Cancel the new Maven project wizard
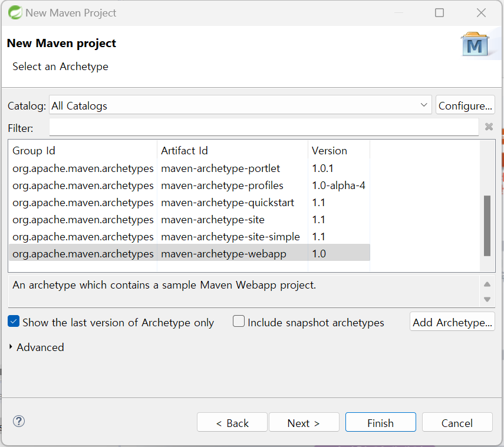504x447 pixels. coord(457,422)
